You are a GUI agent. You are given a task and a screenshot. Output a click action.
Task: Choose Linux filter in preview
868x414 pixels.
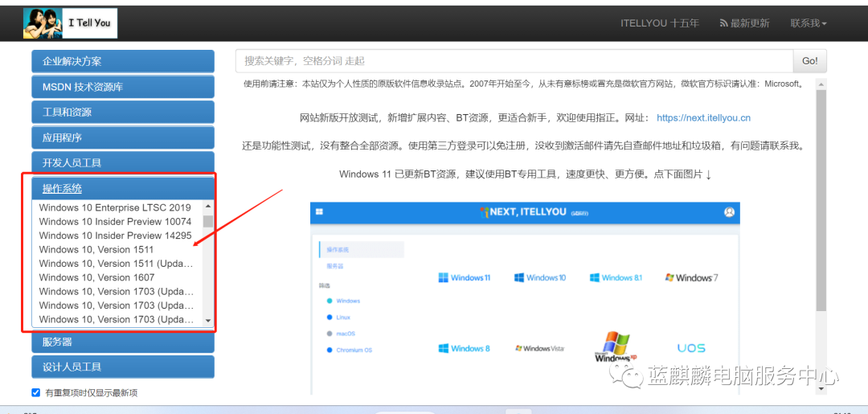click(338, 318)
